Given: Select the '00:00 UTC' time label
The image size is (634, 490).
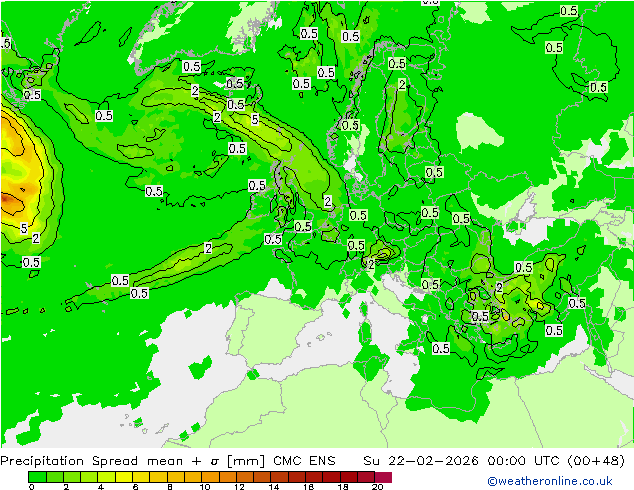Looking at the screenshot, I should click(524, 461).
